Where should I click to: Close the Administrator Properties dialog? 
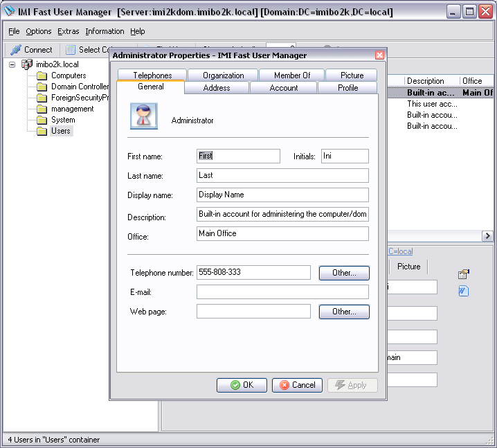click(379, 55)
